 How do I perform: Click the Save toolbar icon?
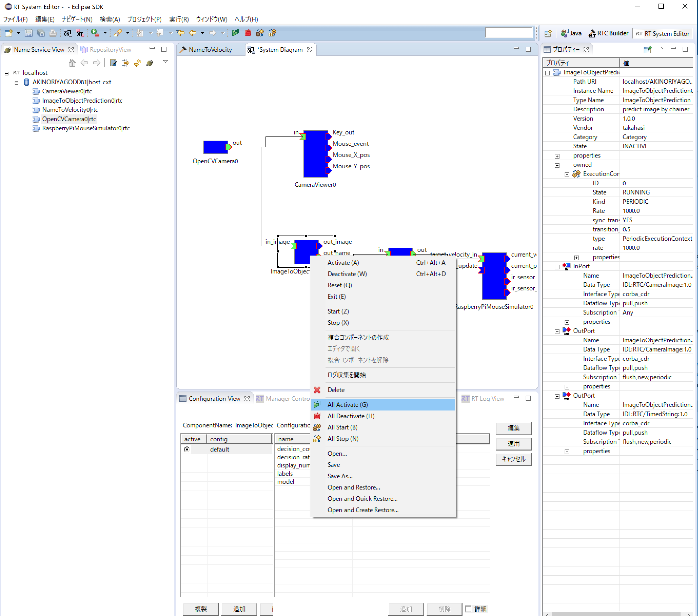(29, 33)
